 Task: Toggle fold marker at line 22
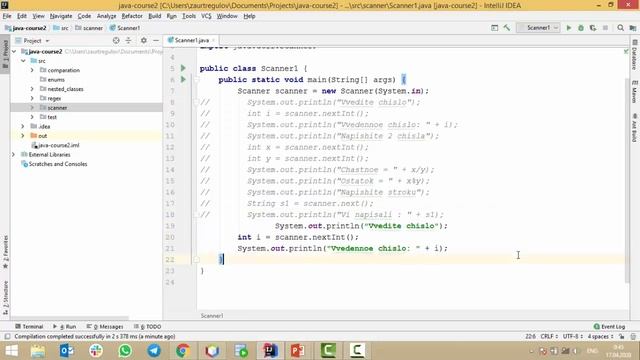196,259
